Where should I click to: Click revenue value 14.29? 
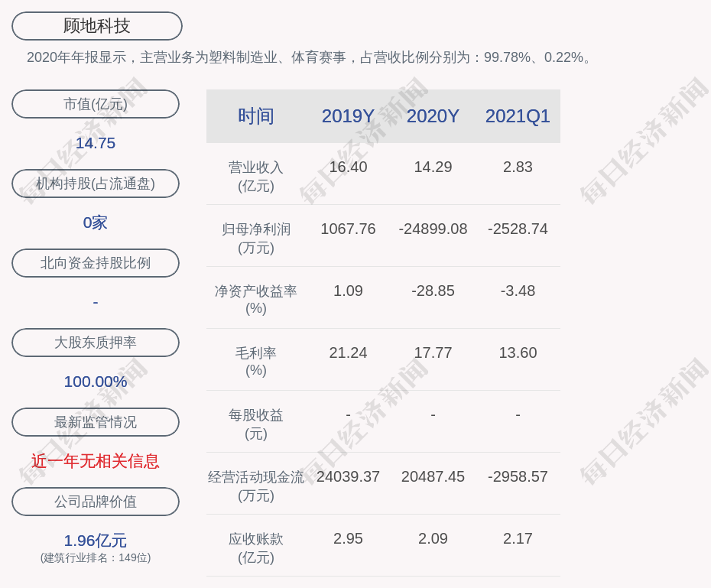point(433,167)
